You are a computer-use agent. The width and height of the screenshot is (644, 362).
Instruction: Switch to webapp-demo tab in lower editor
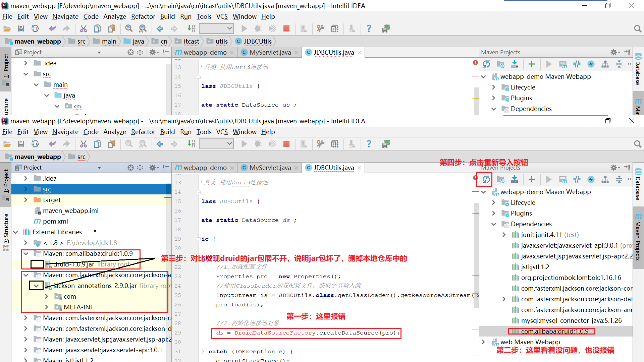click(x=205, y=168)
